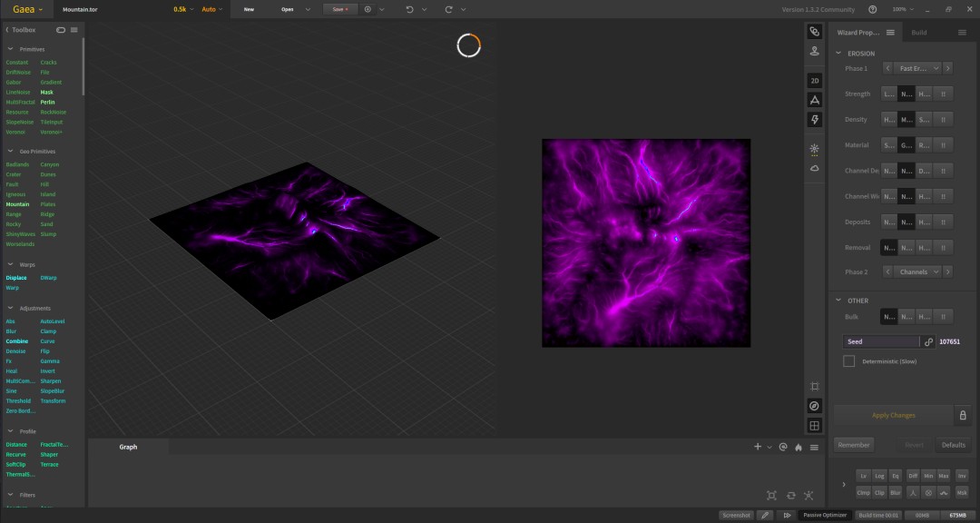Click the compass icon in viewport toolbar
980x523 pixels.
coord(814,406)
